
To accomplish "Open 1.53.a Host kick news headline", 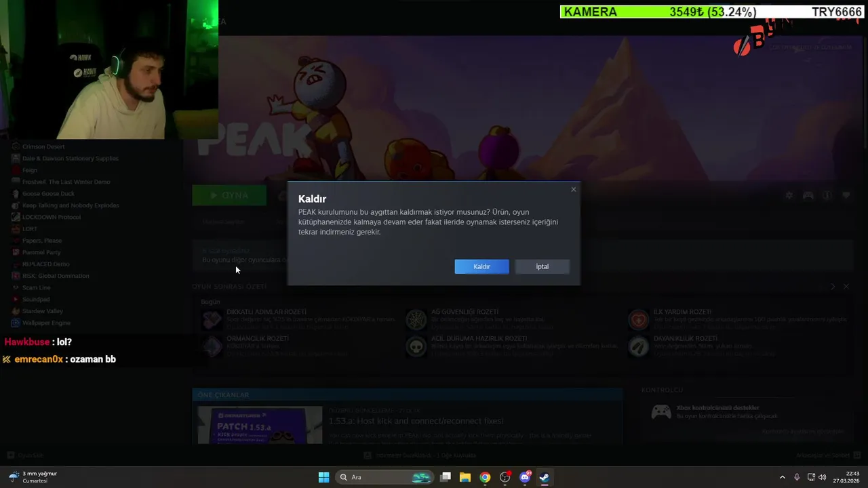I will [x=416, y=421].
